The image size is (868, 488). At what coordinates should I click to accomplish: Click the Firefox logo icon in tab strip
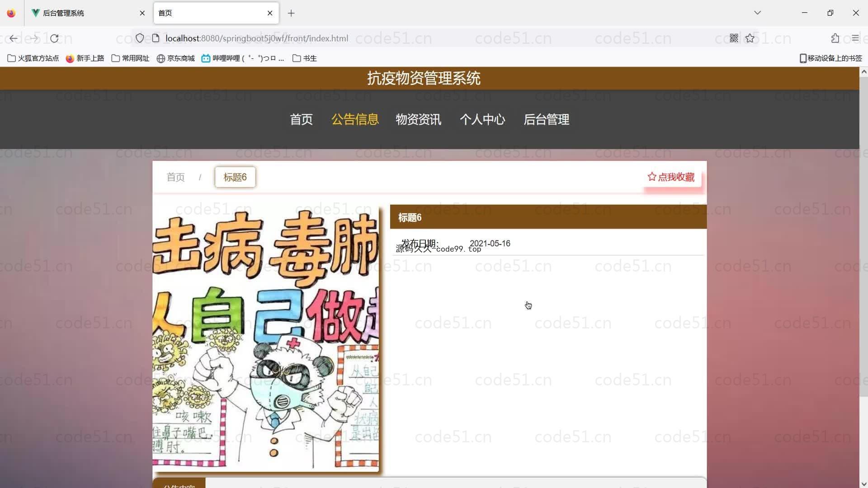(x=11, y=13)
